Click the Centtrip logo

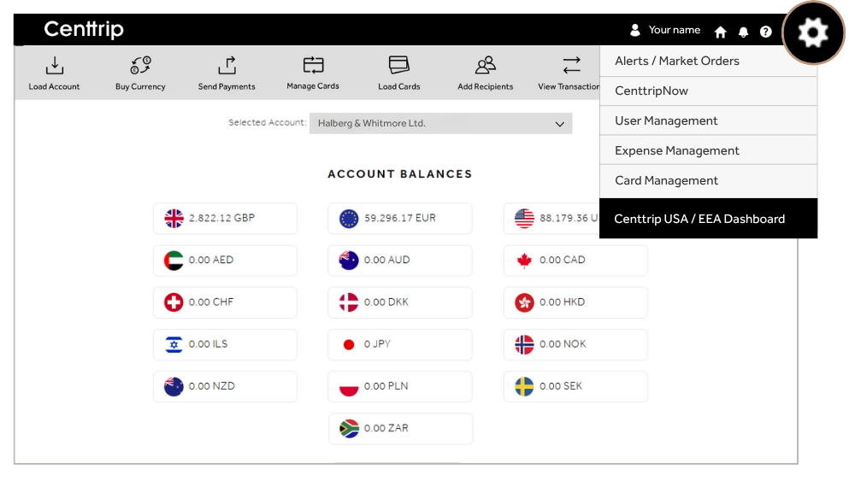(84, 29)
